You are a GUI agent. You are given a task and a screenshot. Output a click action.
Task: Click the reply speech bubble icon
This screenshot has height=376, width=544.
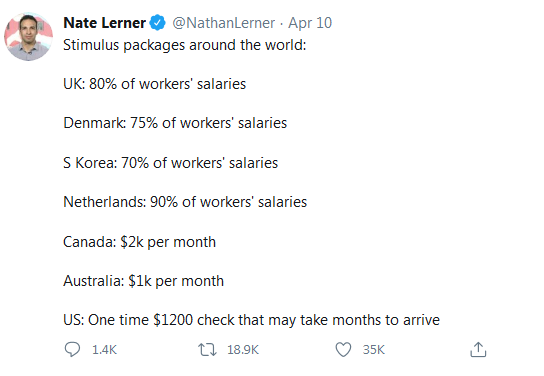(x=72, y=349)
